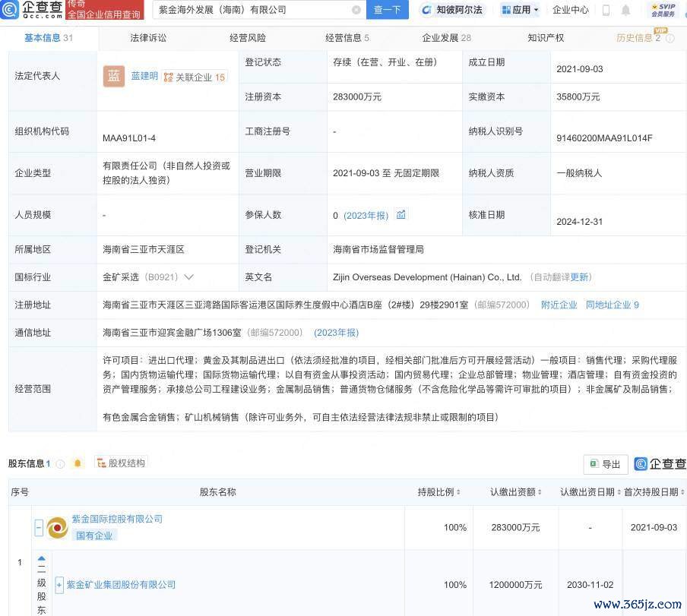Image resolution: width=687 pixels, height=616 pixels.
Task: Open the 经营风险 tab
Action: coord(248,38)
